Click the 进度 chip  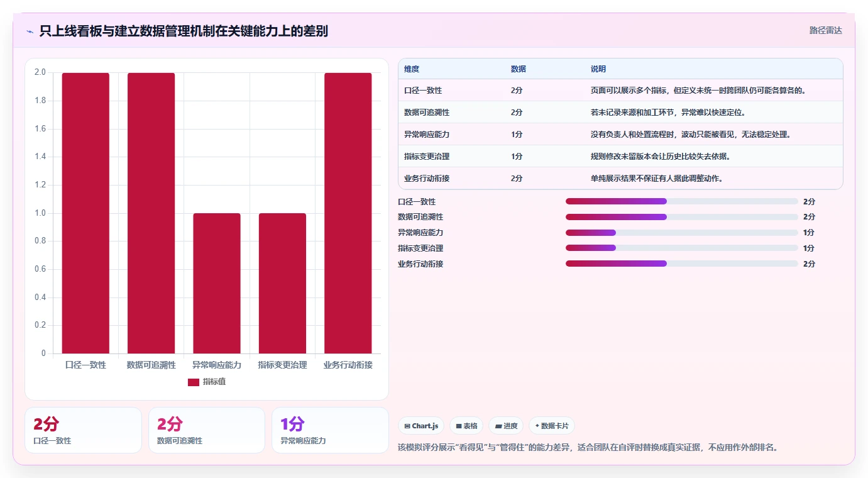[506, 426]
